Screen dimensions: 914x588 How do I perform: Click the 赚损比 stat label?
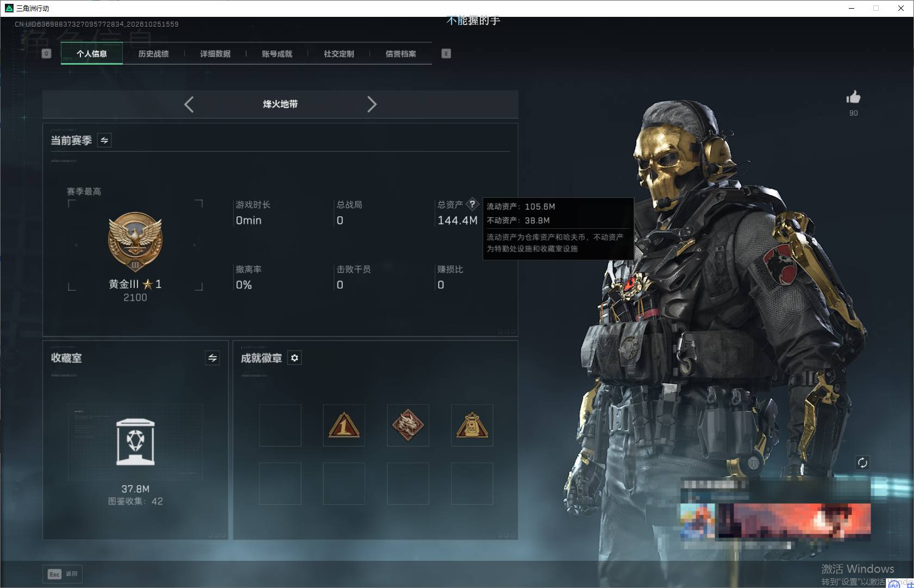pos(450,269)
